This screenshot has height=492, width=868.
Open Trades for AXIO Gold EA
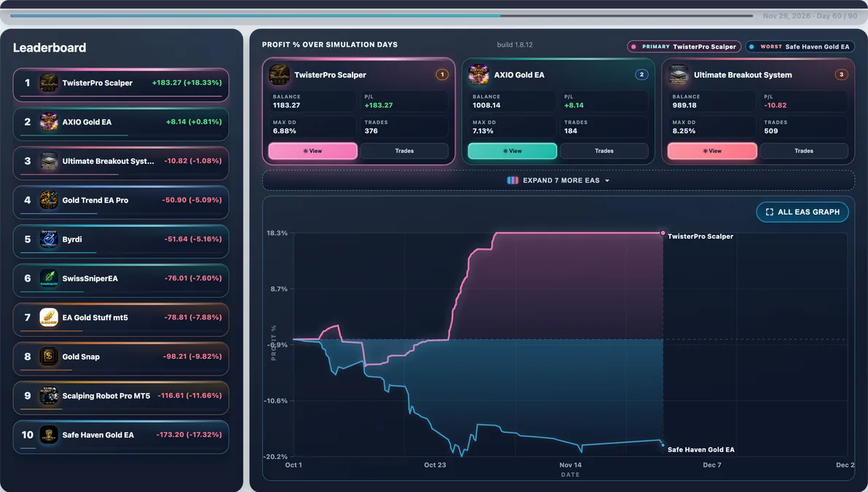[604, 151]
